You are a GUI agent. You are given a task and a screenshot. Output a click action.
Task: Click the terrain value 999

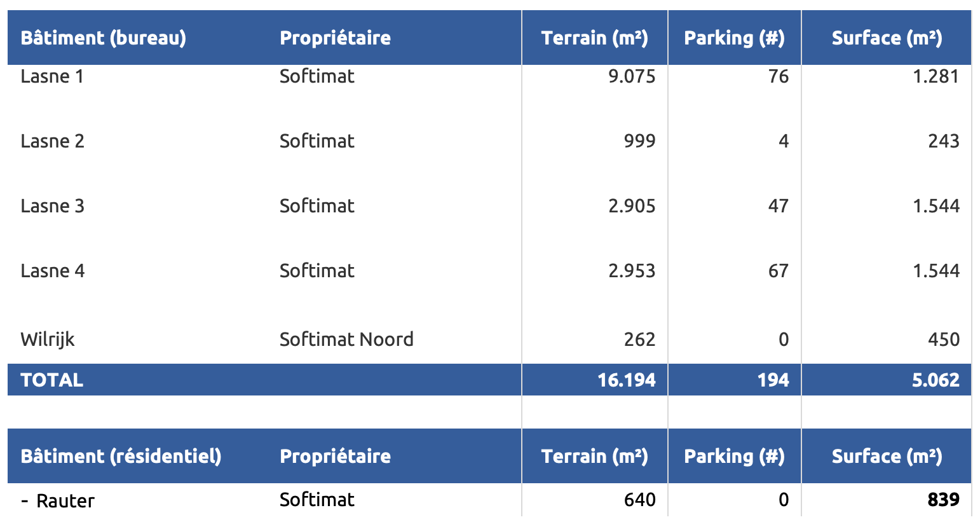tap(639, 141)
